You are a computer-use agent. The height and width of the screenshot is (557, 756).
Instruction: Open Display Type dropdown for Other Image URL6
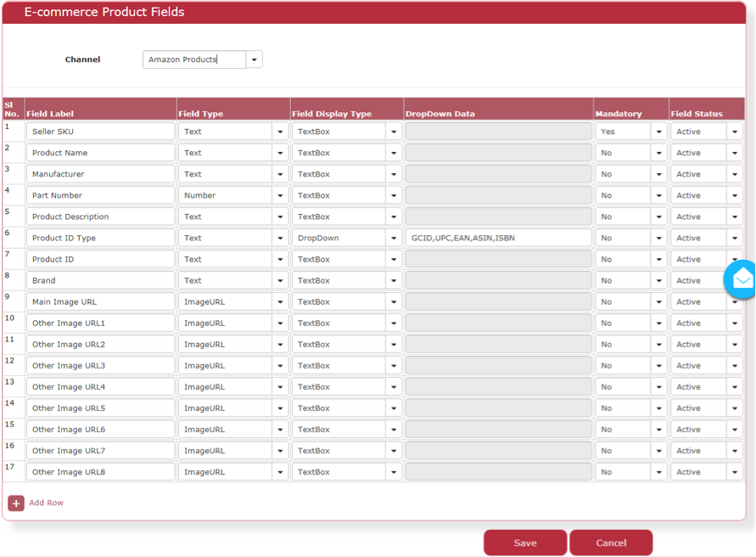[x=394, y=429]
